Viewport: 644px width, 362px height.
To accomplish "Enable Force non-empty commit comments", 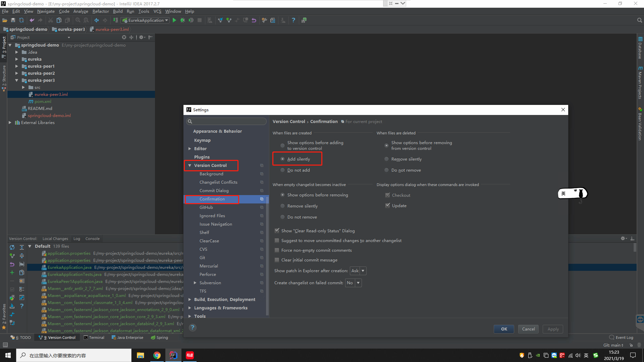I will click(x=277, y=250).
